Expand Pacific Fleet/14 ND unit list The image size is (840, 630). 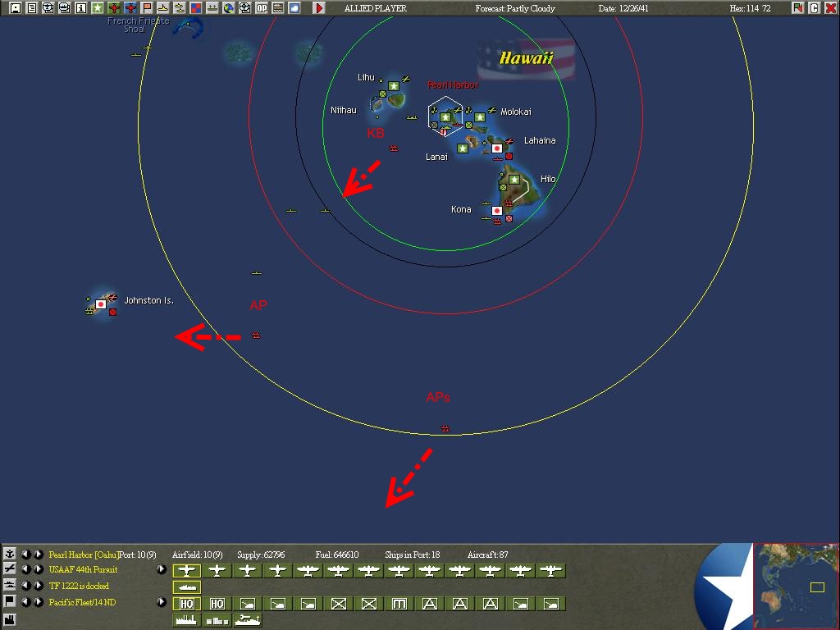pos(161,603)
